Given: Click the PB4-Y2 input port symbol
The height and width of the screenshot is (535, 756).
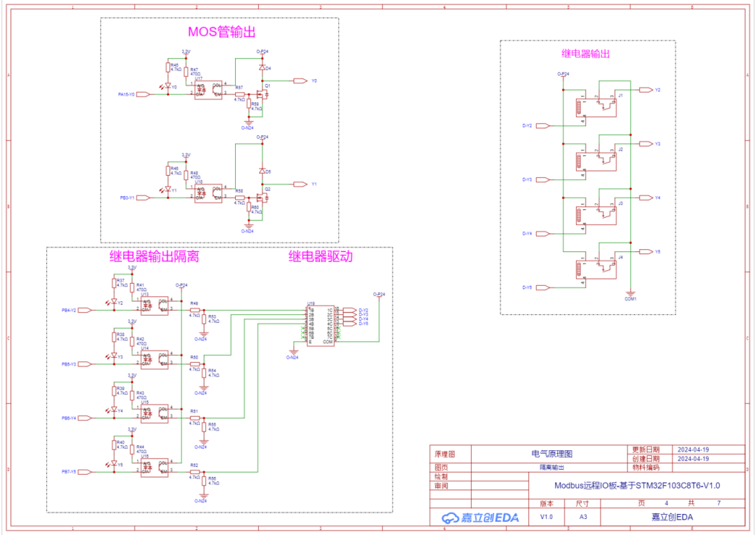Looking at the screenshot, I should (x=85, y=310).
